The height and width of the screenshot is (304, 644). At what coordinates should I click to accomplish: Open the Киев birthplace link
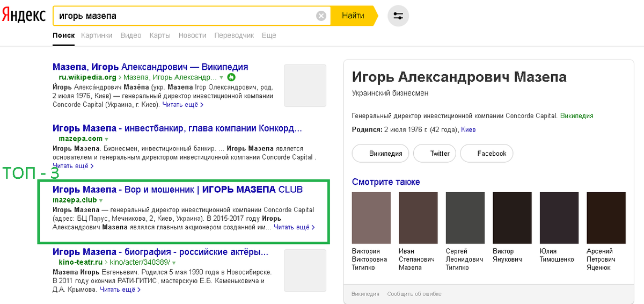point(469,129)
